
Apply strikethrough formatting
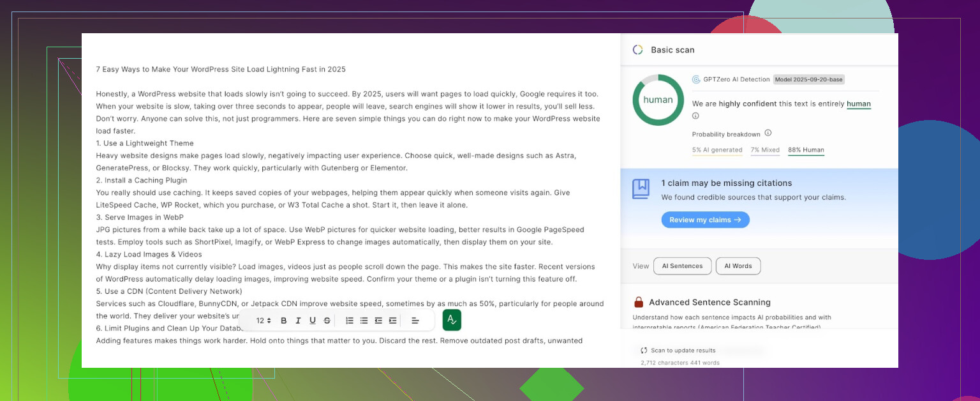click(x=327, y=321)
